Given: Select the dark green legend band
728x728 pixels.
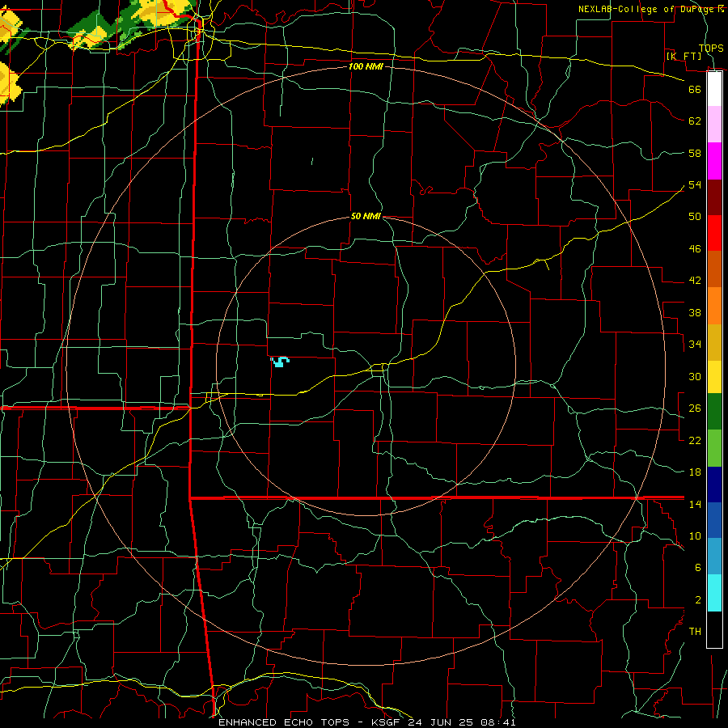Looking at the screenshot, I should [714, 412].
